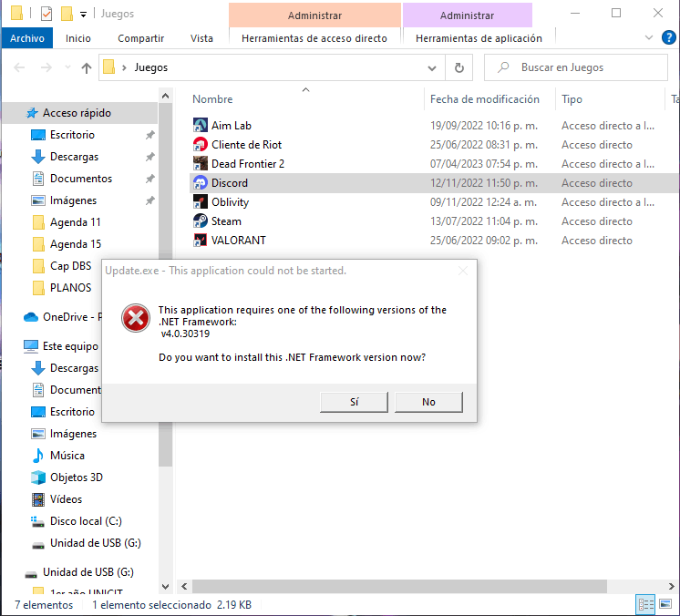This screenshot has width=680, height=616.
Task: Select the VALORANT date 25/06/2022 09:02 p. m.
Action: pos(483,241)
